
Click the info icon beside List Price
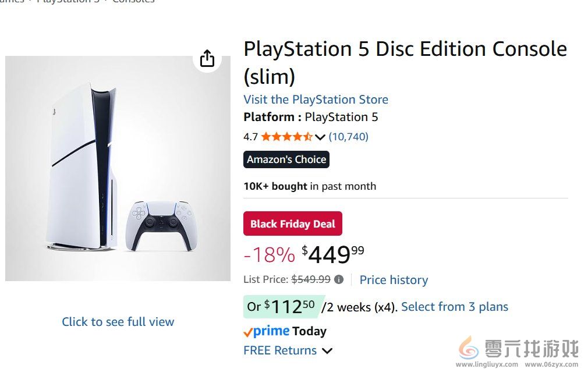click(x=339, y=279)
